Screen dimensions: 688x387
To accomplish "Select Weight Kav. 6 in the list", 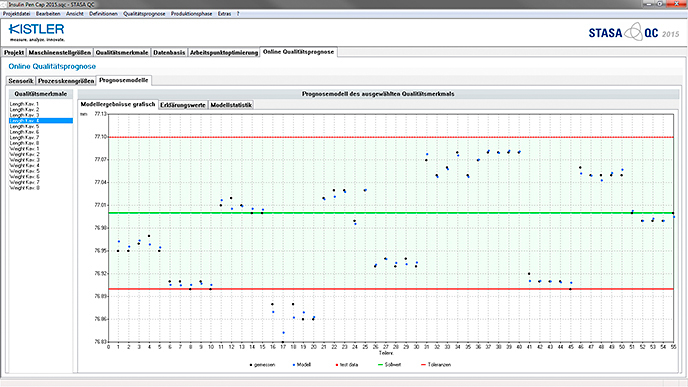I will click(41, 176).
